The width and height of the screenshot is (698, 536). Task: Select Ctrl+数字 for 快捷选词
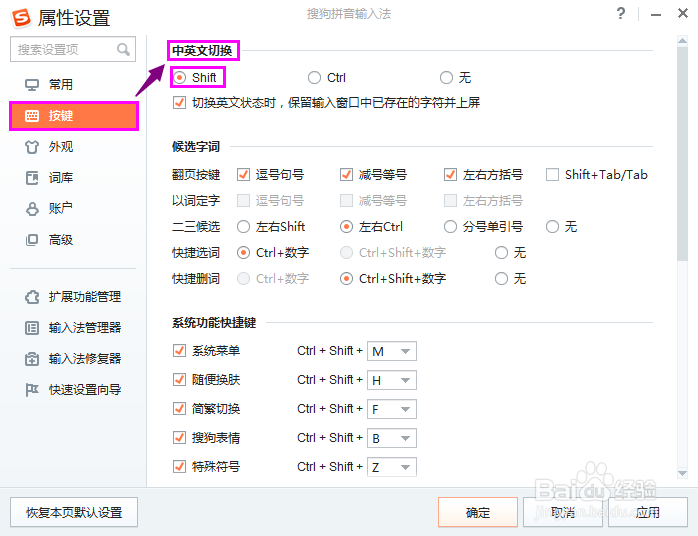tap(243, 253)
